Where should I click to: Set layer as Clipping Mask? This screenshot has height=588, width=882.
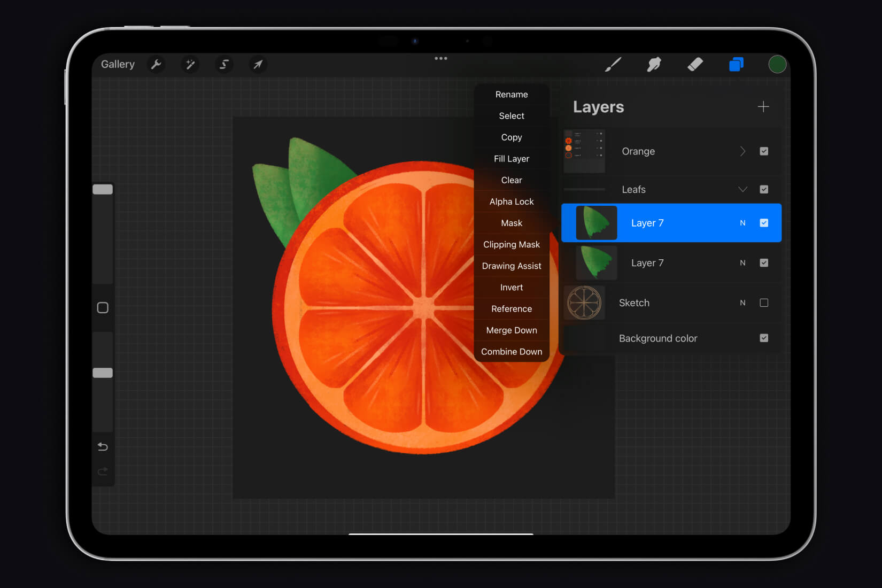coord(512,244)
